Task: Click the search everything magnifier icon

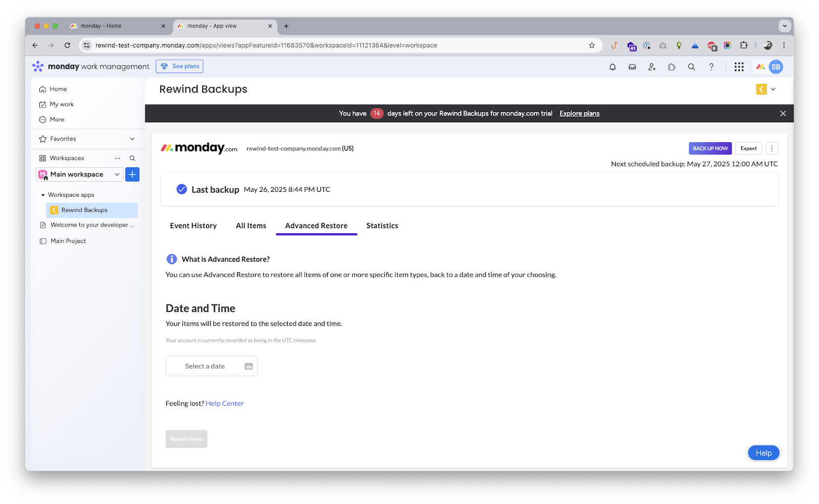Action: click(691, 67)
